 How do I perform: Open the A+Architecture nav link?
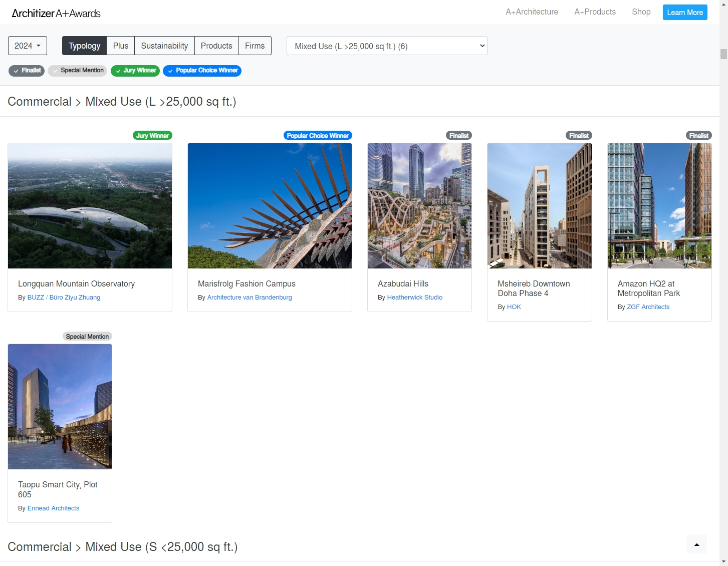pyautogui.click(x=532, y=12)
